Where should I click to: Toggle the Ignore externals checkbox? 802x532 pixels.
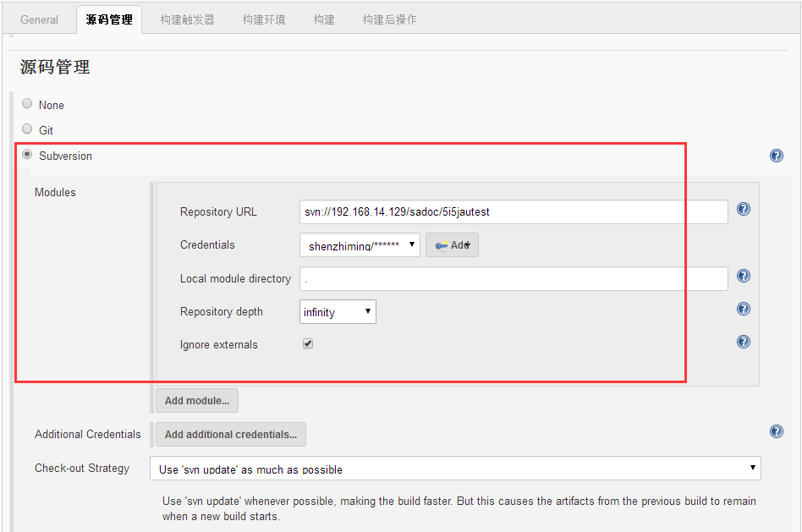click(307, 343)
